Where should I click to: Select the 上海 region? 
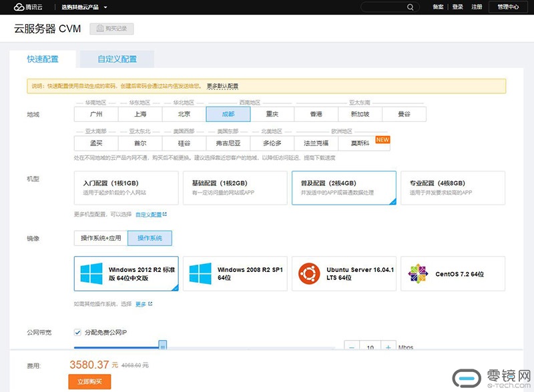[x=140, y=114]
